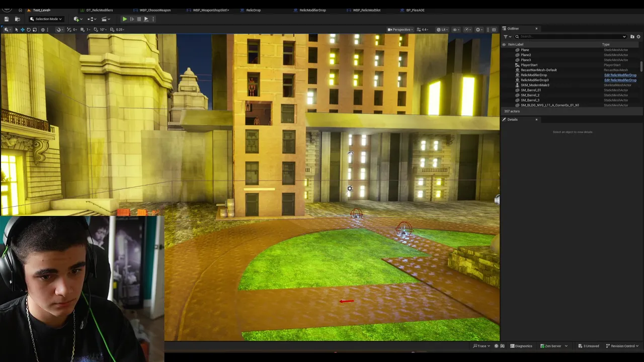Choose the Rotate tool
This screenshot has width=644, height=362.
pos(28,30)
